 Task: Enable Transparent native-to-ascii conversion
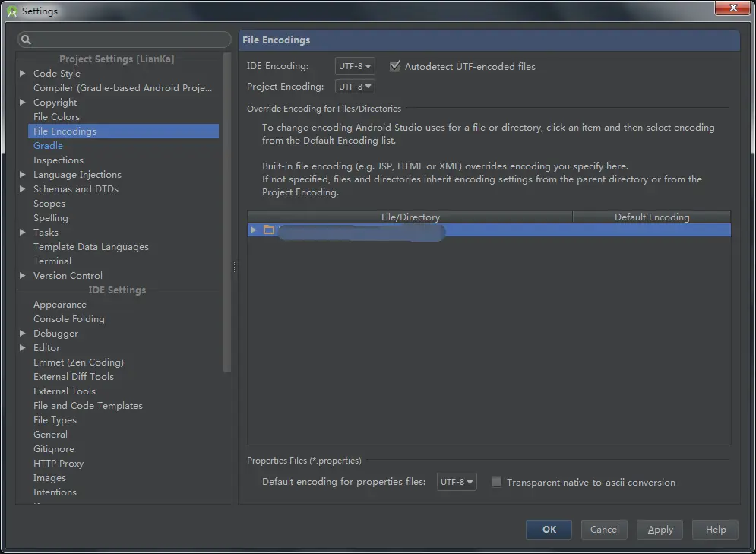click(496, 482)
